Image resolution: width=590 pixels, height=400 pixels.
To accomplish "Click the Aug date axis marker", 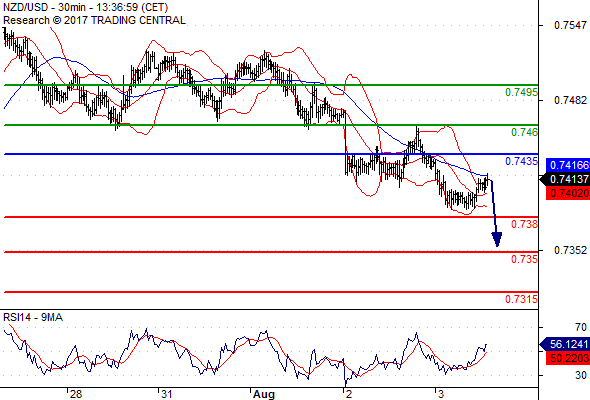I will click(x=264, y=394).
